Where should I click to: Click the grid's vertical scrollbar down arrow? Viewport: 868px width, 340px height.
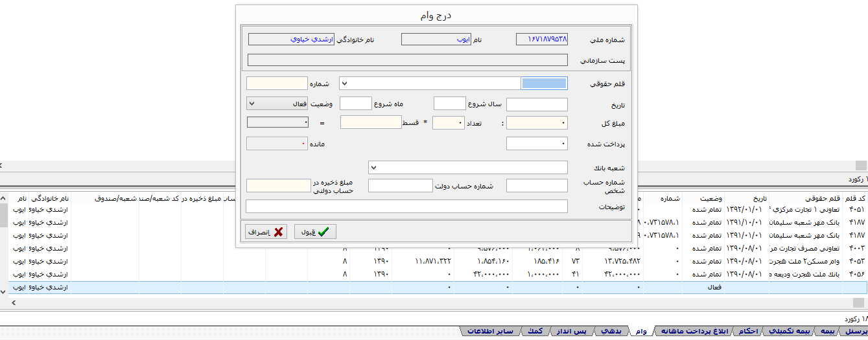point(4,291)
